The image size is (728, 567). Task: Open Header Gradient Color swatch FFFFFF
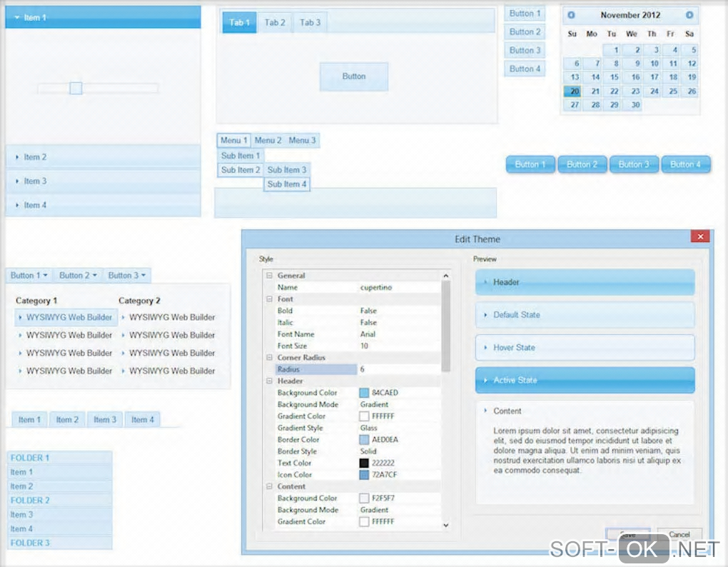pos(364,416)
